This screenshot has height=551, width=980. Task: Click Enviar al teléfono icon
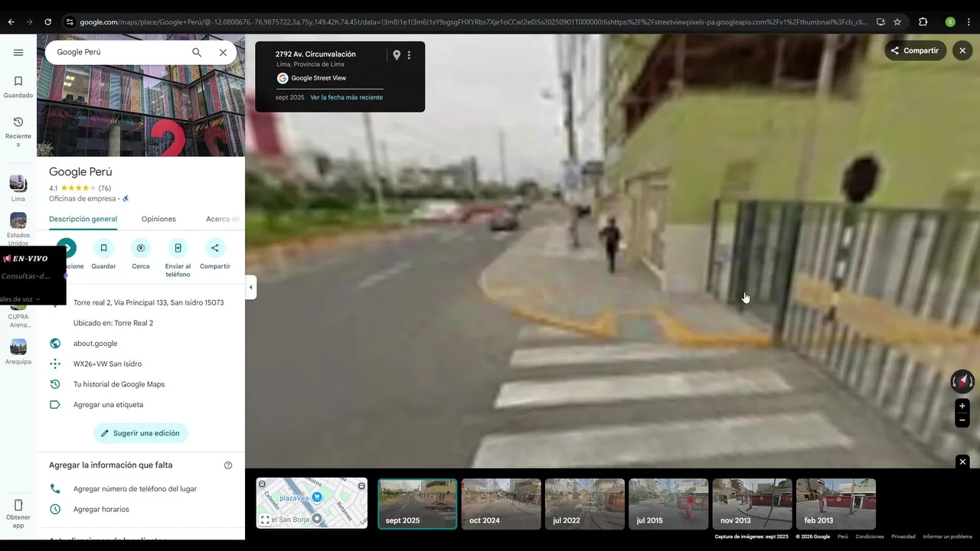click(x=178, y=248)
